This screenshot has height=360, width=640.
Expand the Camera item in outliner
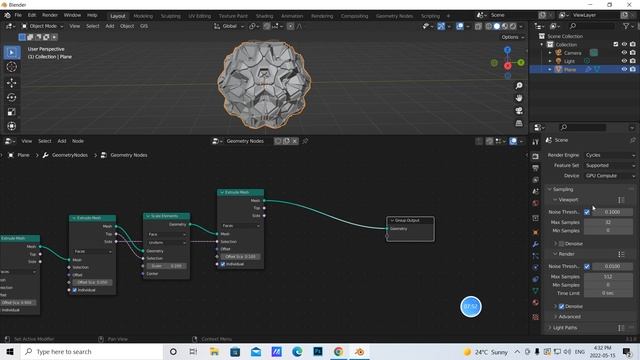coord(549,53)
